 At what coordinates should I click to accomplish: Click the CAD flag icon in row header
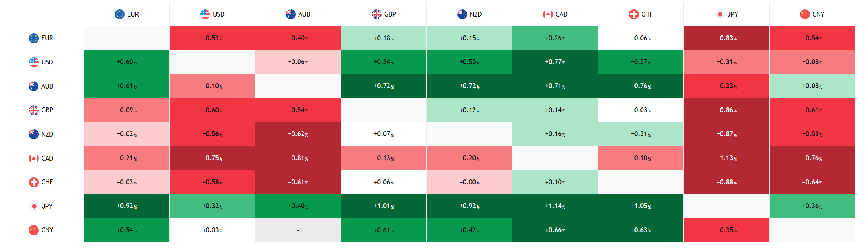pos(34,158)
